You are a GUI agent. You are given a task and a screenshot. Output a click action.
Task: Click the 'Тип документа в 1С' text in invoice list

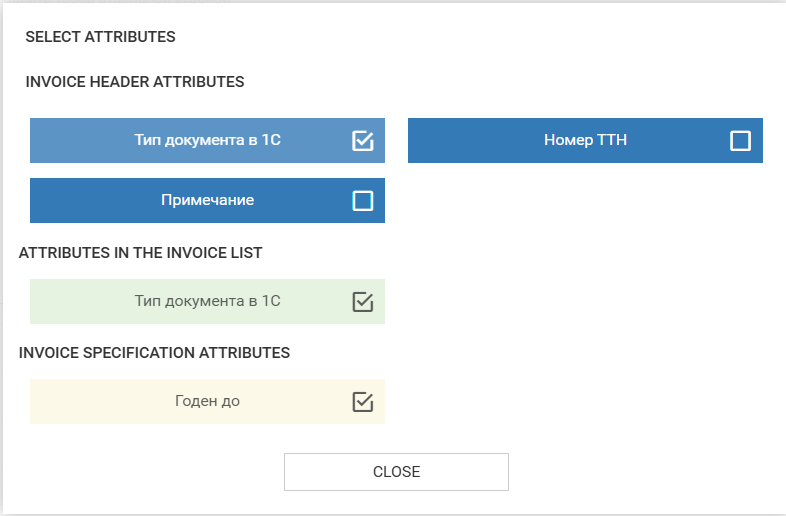207,300
